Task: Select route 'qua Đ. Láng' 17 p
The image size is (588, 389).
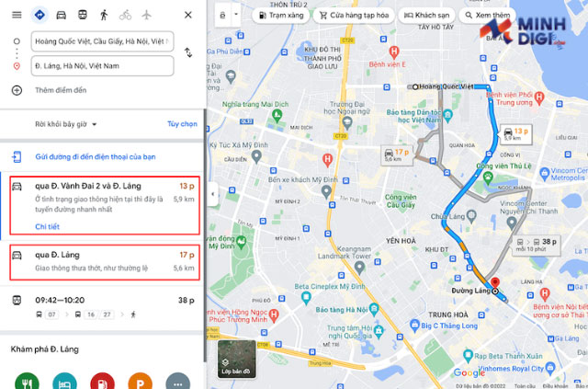Action: [104, 262]
